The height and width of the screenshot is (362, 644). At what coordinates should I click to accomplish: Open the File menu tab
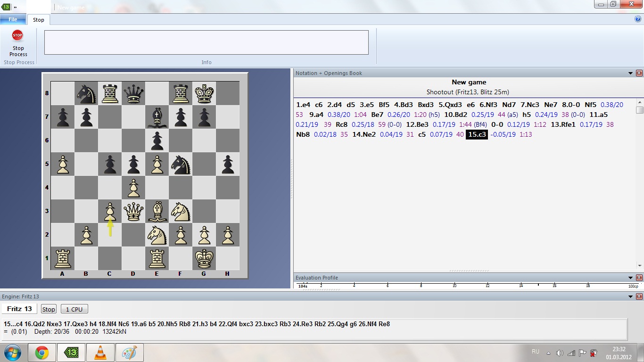click(x=13, y=19)
